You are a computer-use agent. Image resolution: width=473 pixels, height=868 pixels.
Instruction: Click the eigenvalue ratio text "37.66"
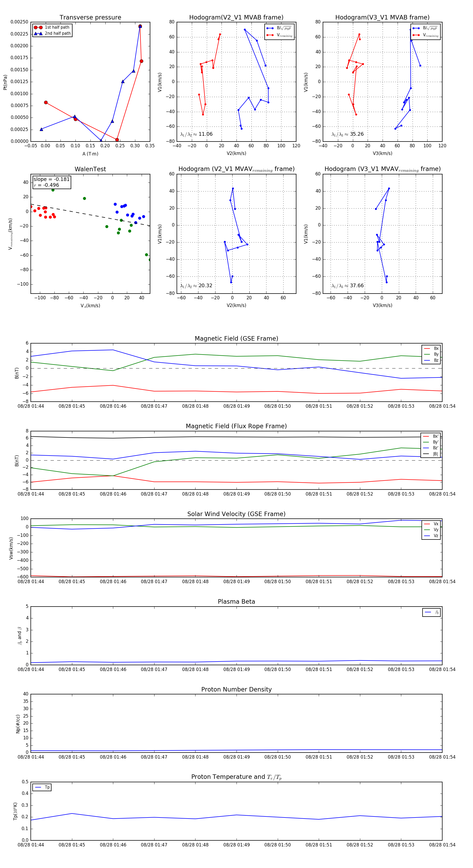[x=357, y=286]
